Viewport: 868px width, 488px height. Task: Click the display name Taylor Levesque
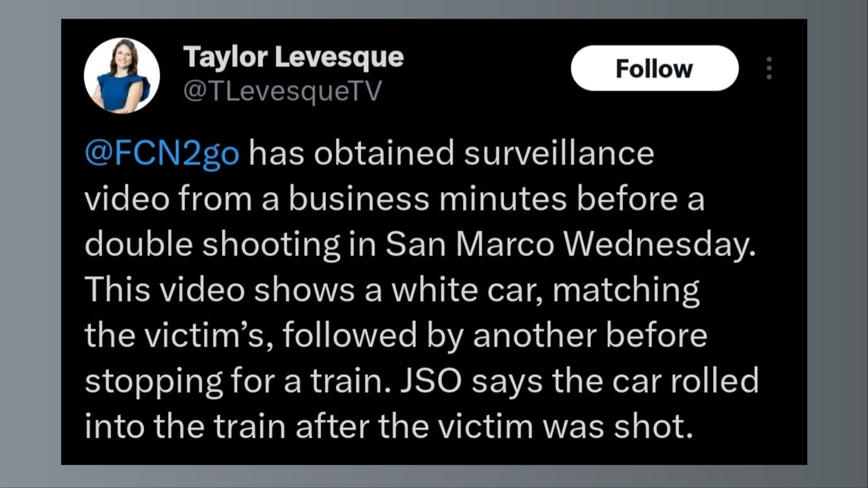[x=293, y=57]
